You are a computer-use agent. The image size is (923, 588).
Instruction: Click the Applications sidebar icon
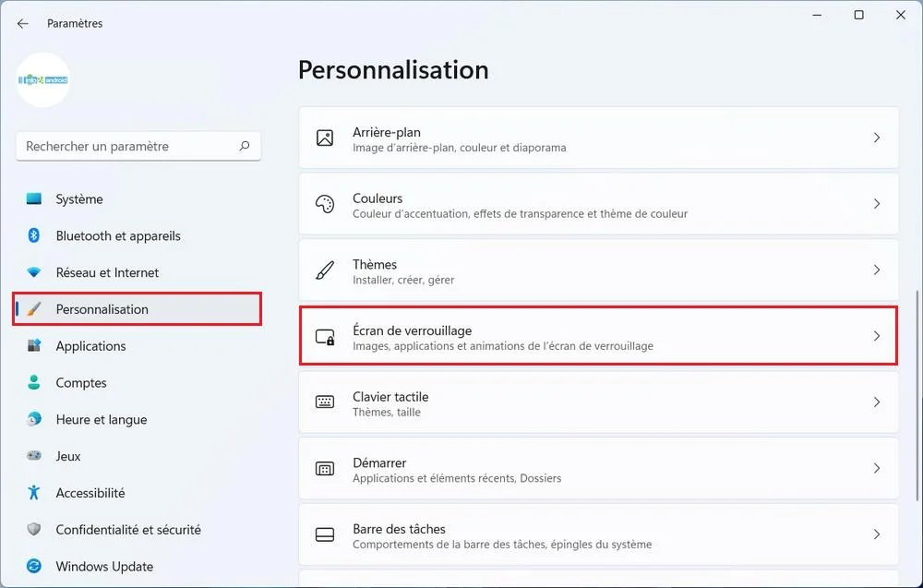click(34, 345)
